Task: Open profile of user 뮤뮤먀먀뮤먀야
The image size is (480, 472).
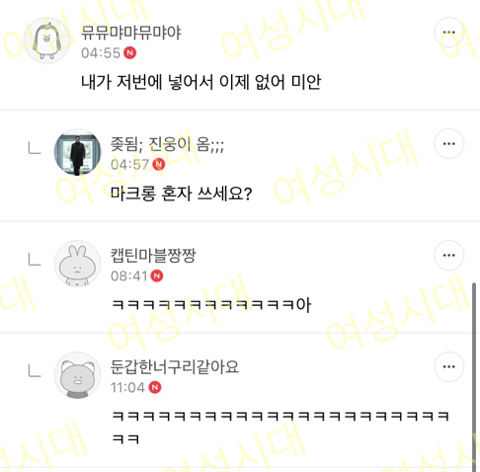Action: tap(131, 33)
